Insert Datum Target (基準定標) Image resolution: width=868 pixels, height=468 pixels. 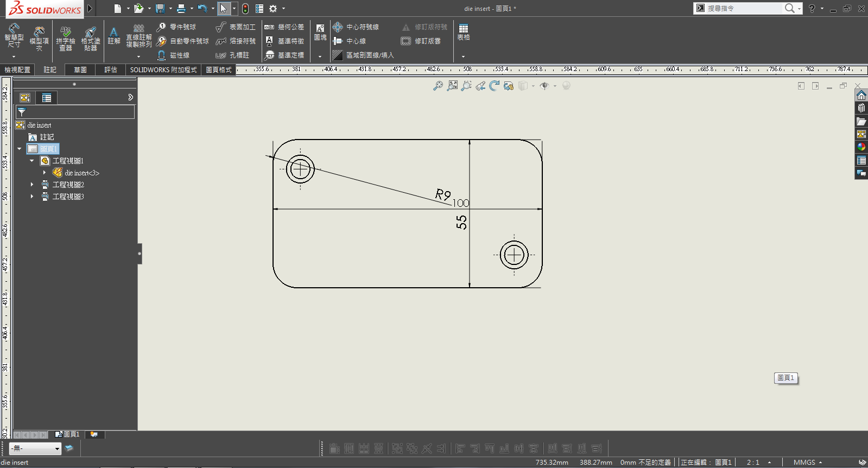pos(284,55)
